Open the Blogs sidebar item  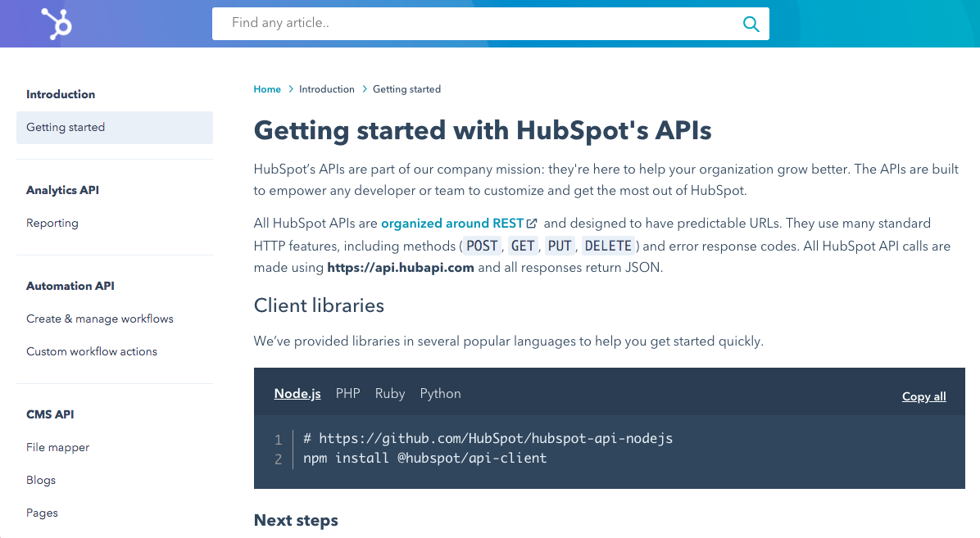click(x=41, y=480)
